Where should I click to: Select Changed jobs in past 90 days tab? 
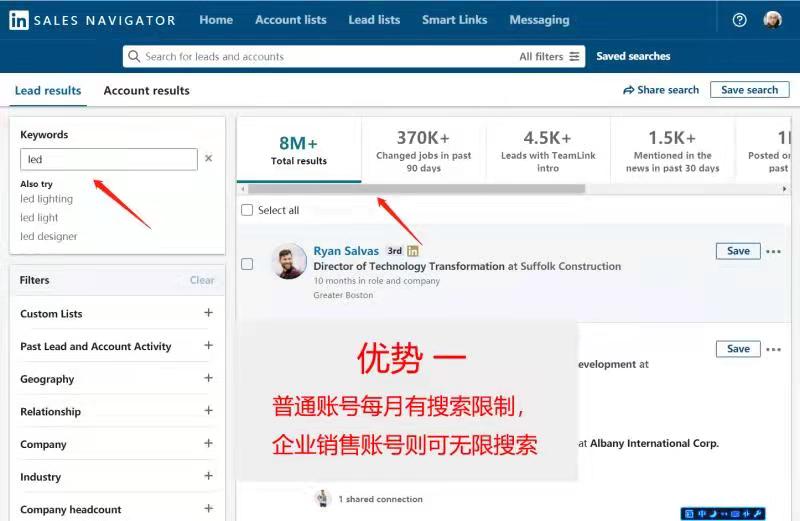pos(423,150)
